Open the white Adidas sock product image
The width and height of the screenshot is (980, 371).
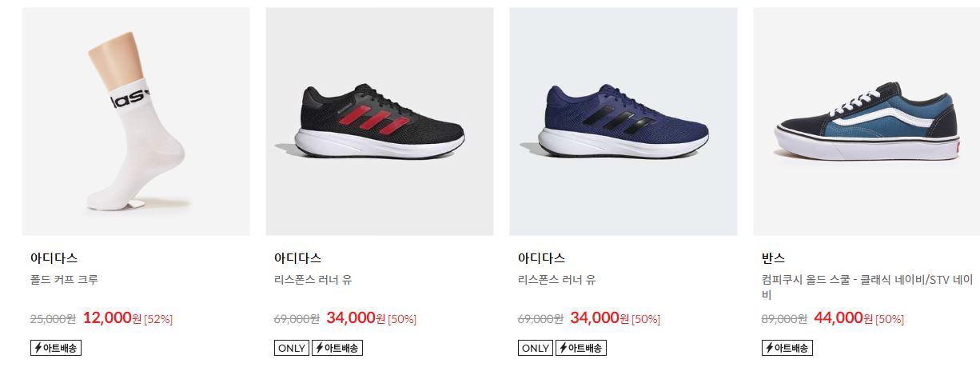(x=136, y=122)
